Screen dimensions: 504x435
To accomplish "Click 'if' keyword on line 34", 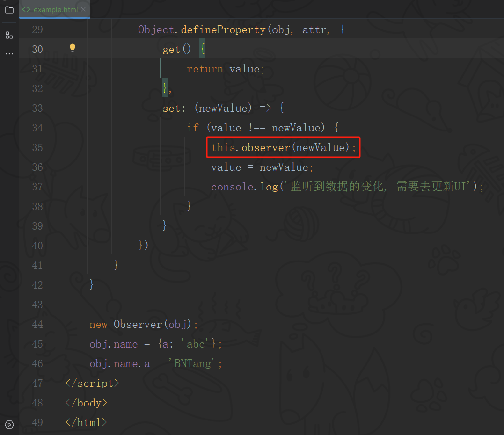I will (x=193, y=128).
